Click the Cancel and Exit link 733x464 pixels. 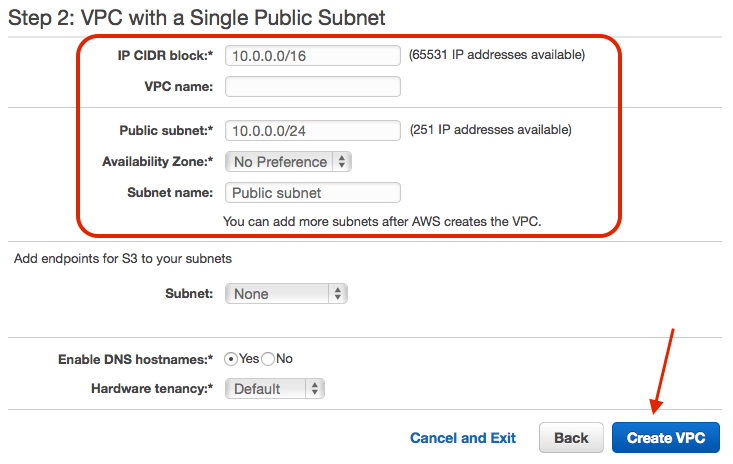[x=463, y=438]
